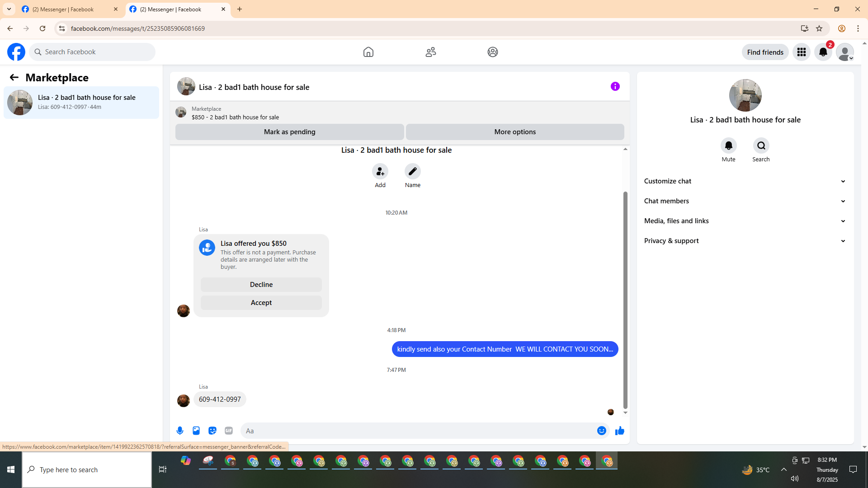The height and width of the screenshot is (488, 868).
Task: Open Chrome profile icon
Action: click(x=842, y=28)
